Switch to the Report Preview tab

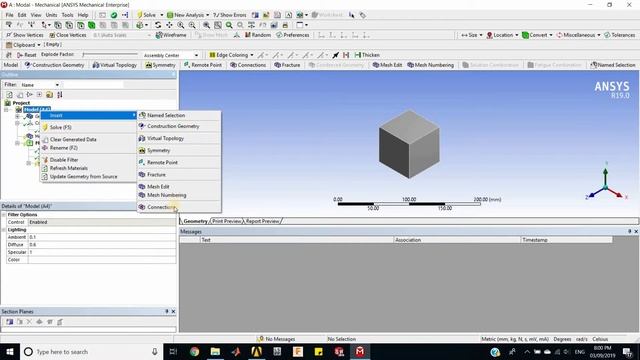pyautogui.click(x=262, y=221)
